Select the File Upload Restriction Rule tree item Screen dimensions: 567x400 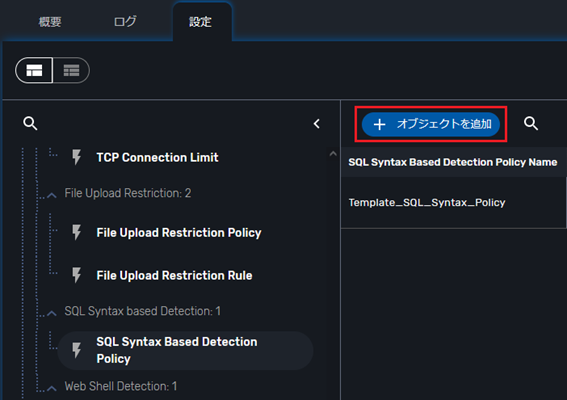tap(174, 275)
